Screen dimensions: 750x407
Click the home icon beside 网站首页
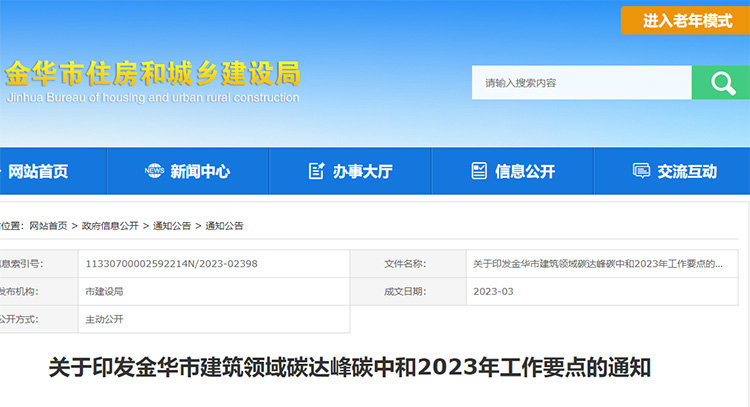pyautogui.click(x=2, y=171)
